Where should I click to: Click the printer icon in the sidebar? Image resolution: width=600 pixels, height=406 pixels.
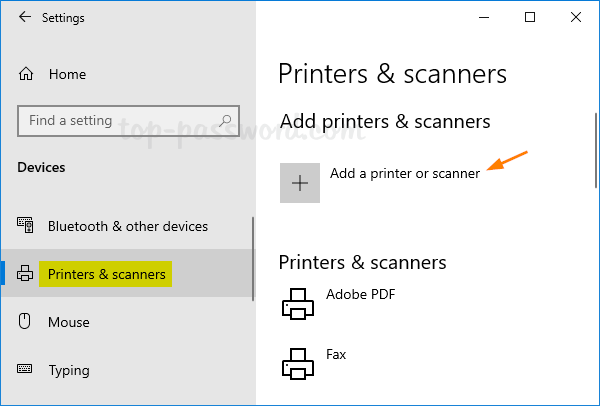[26, 274]
